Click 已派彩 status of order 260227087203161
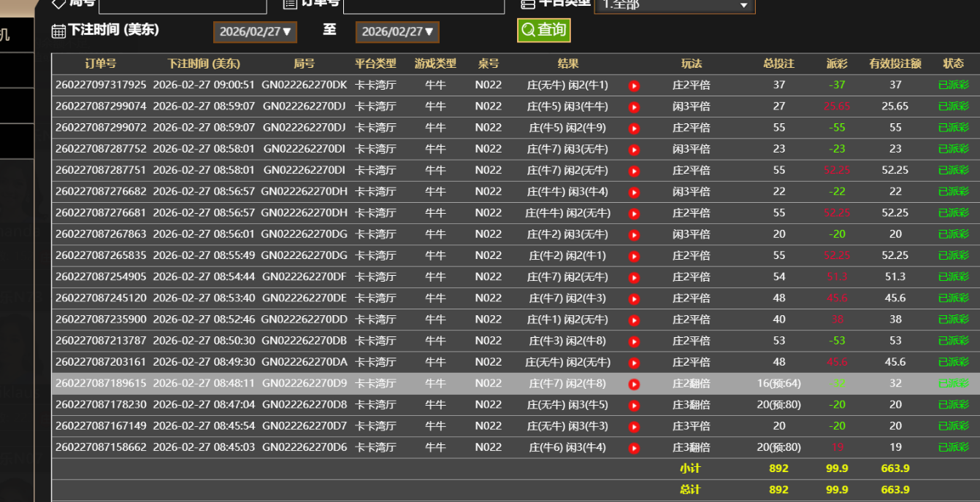This screenshot has width=980, height=502. click(x=953, y=362)
